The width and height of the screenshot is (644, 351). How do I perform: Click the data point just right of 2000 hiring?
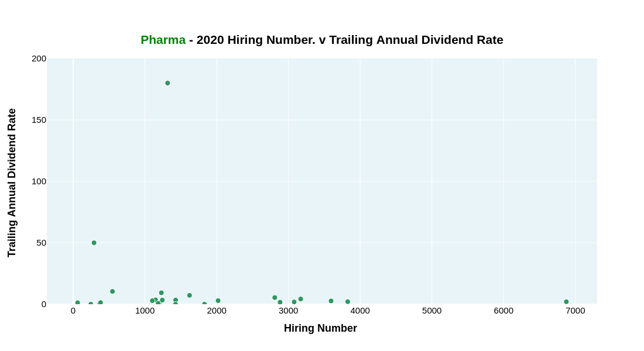click(218, 301)
